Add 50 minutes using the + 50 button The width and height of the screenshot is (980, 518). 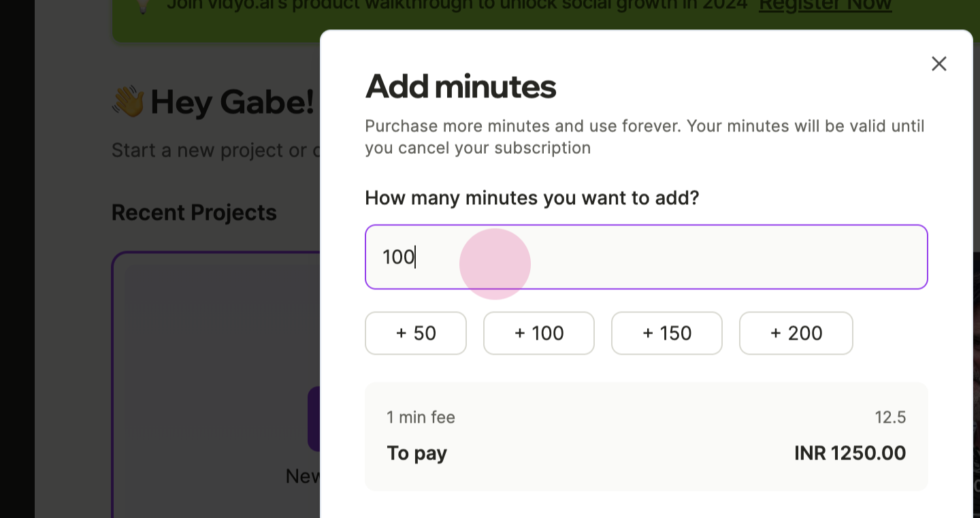coord(416,333)
